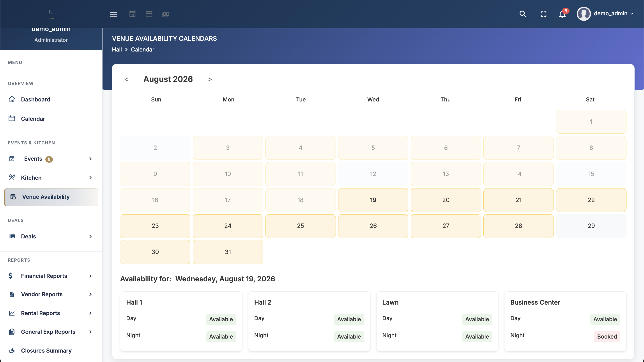Open the search magnifier icon
The height and width of the screenshot is (362, 644).
coord(523,14)
